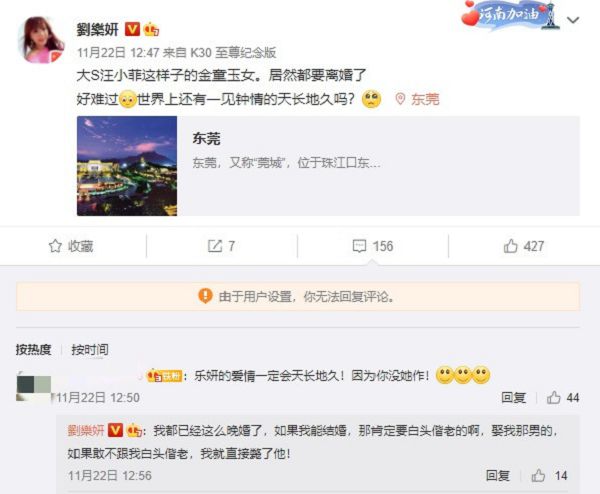This screenshot has width=600, height=494.
Task: Click the 河南加油 banner badge
Action: pos(510,15)
